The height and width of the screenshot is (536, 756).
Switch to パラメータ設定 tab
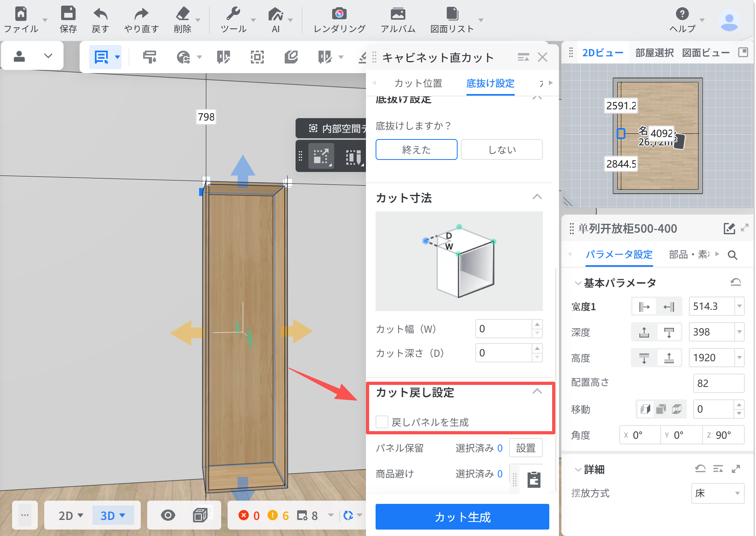(619, 254)
